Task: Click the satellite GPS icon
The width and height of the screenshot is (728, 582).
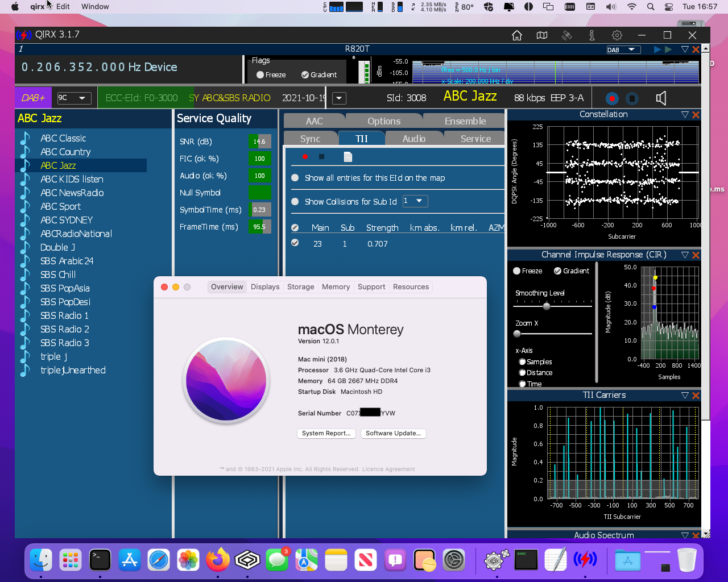Action: click(567, 35)
